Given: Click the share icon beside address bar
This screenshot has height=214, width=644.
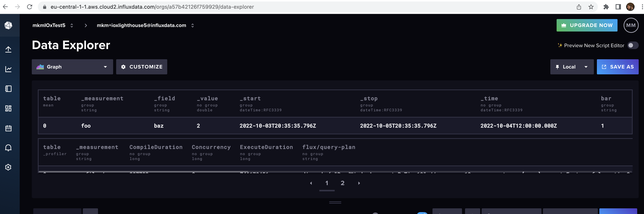Looking at the screenshot, I should point(579,7).
